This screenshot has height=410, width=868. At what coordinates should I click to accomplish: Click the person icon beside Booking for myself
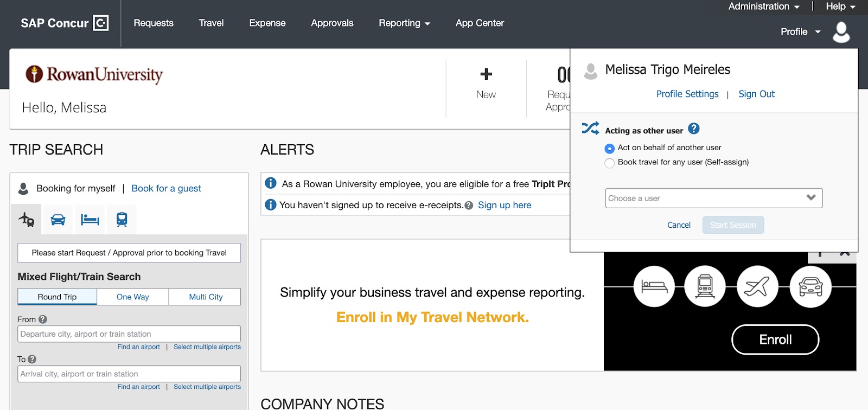pyautogui.click(x=23, y=188)
